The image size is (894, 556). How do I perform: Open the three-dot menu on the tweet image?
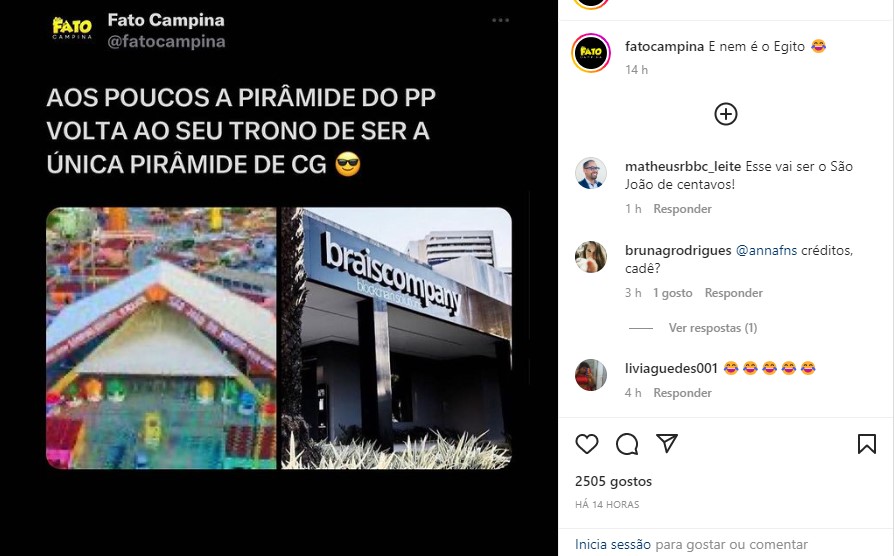pyautogui.click(x=500, y=21)
